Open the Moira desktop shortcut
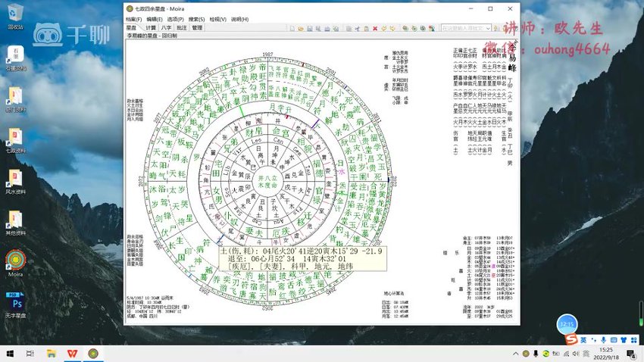The height and width of the screenshot is (362, 644). [x=16, y=263]
